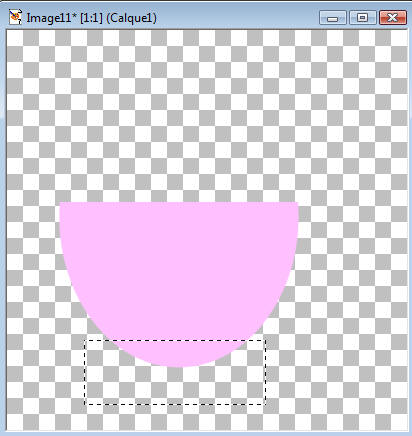412x436 pixels.
Task: Click the bottom-left corner of the dashed marquee
Action: (x=85, y=404)
